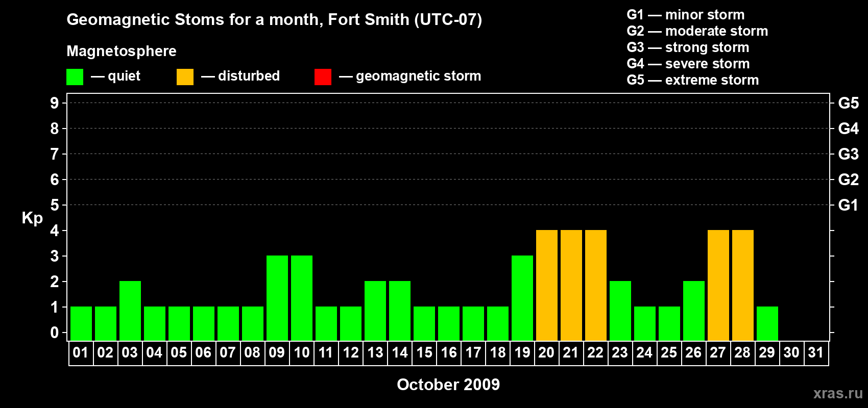
Task: Click the Magnetosphere heading
Action: pyautogui.click(x=122, y=51)
